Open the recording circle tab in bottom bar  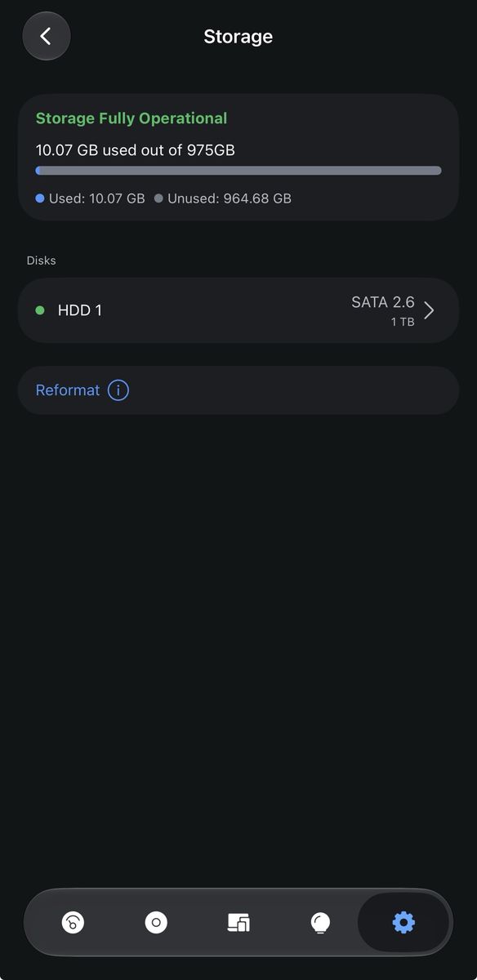click(155, 923)
